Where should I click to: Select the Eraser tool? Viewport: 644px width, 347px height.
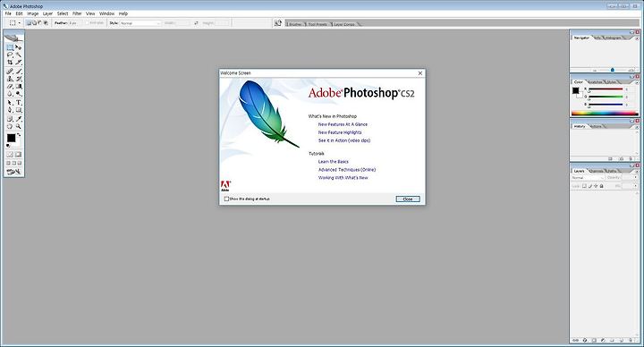click(10, 86)
